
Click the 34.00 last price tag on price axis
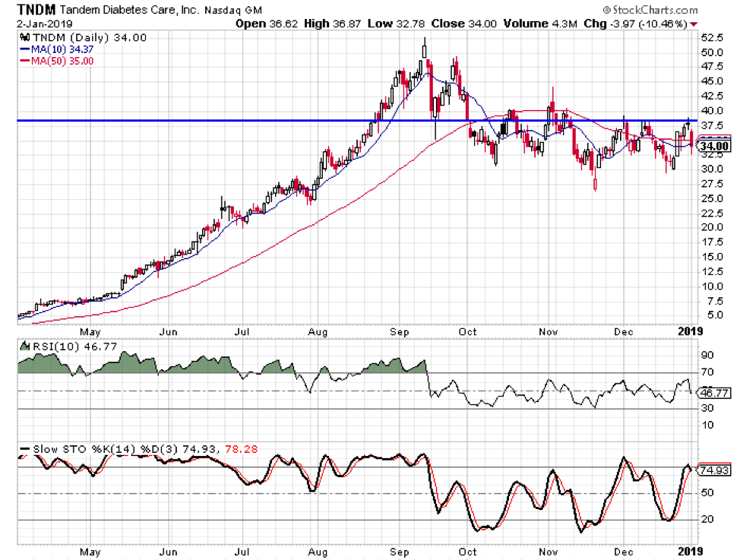[x=714, y=147]
